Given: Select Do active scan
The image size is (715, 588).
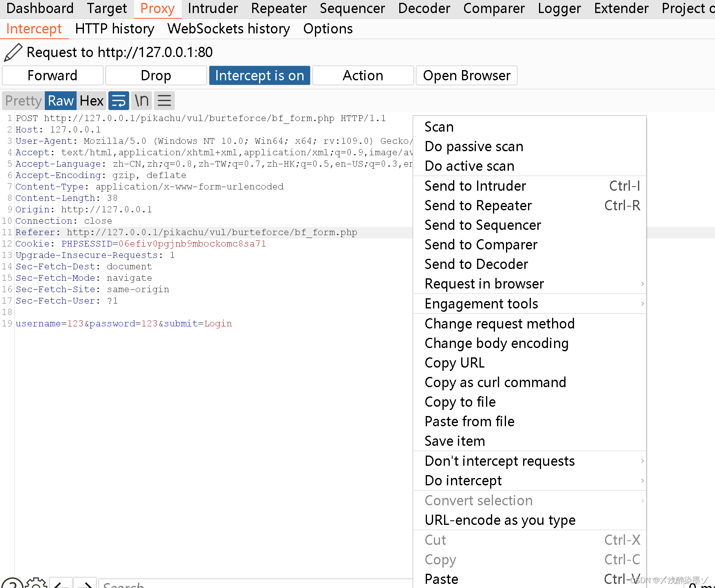Looking at the screenshot, I should 530,166.
